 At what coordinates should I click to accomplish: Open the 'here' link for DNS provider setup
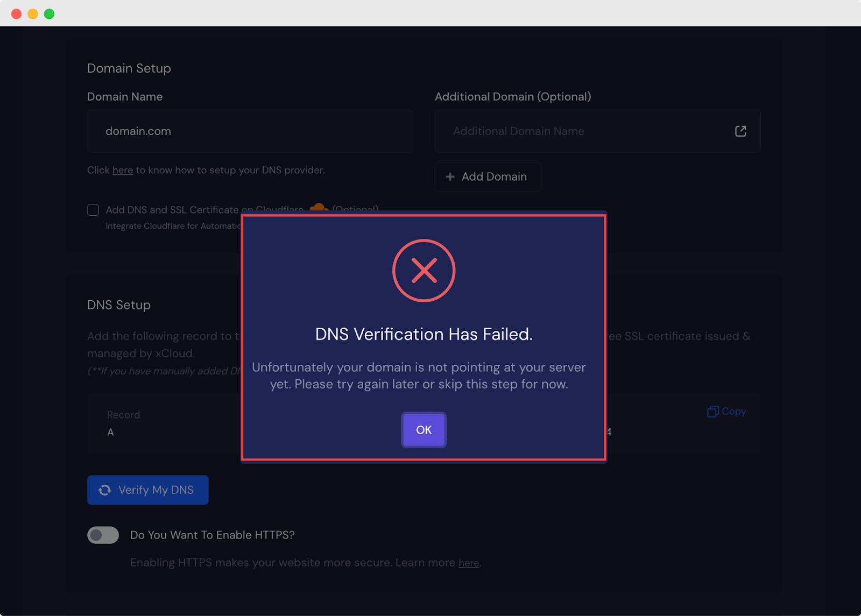[123, 170]
